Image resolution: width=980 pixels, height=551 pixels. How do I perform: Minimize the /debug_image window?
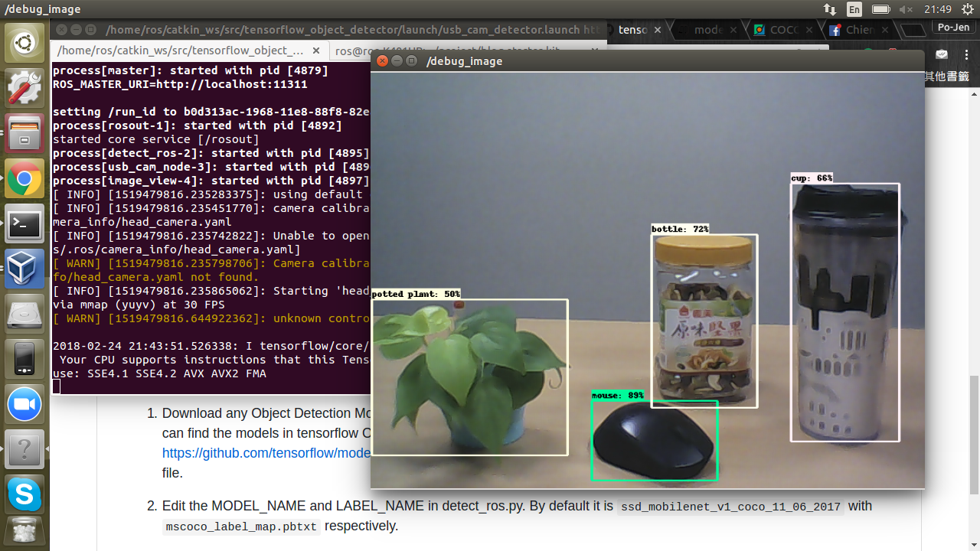coord(396,60)
